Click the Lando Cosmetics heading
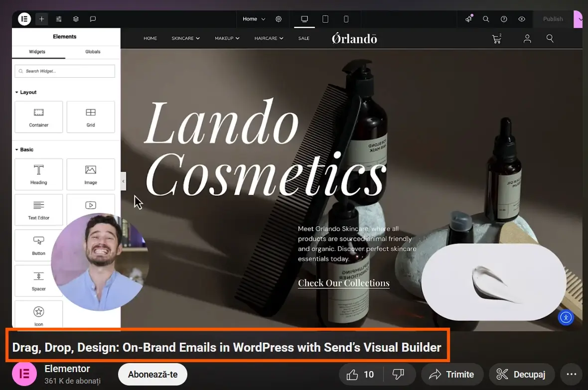Screen dimensions: 588x390 [266, 147]
